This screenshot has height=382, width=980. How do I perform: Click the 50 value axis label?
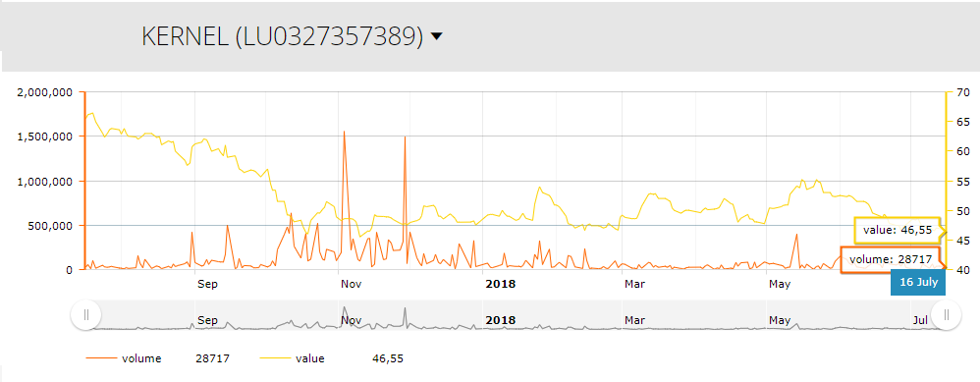(x=962, y=211)
